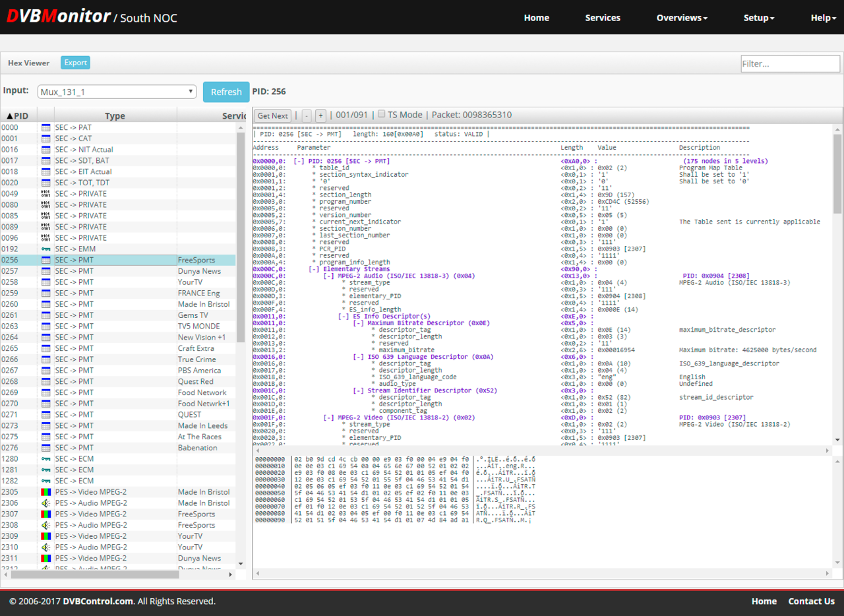Click video icon for PID 2311 Dunya News
Viewport: 844px width, 616px height.
point(46,558)
